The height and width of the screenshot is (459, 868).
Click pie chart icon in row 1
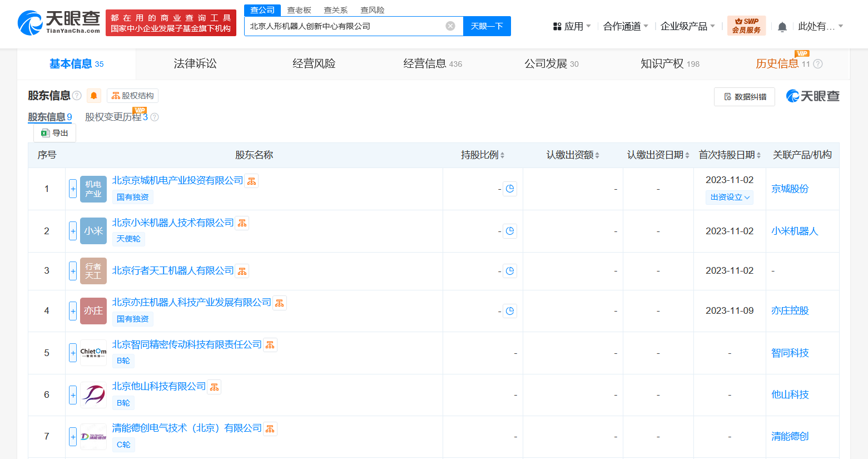(x=510, y=189)
